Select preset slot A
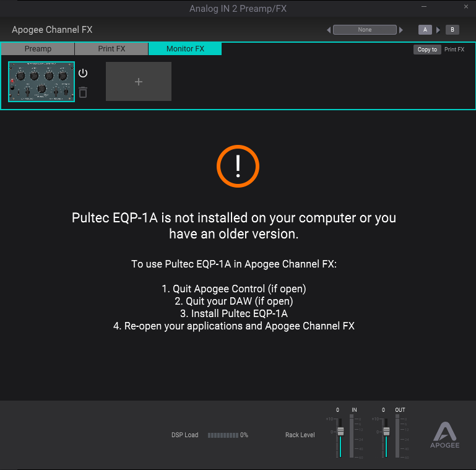Screen dimensions: 476x470 pos(425,30)
